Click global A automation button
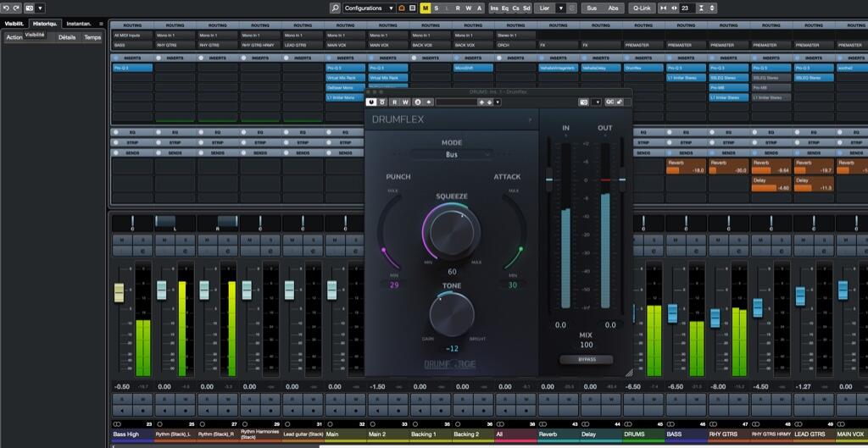868x448 pixels. pyautogui.click(x=479, y=8)
